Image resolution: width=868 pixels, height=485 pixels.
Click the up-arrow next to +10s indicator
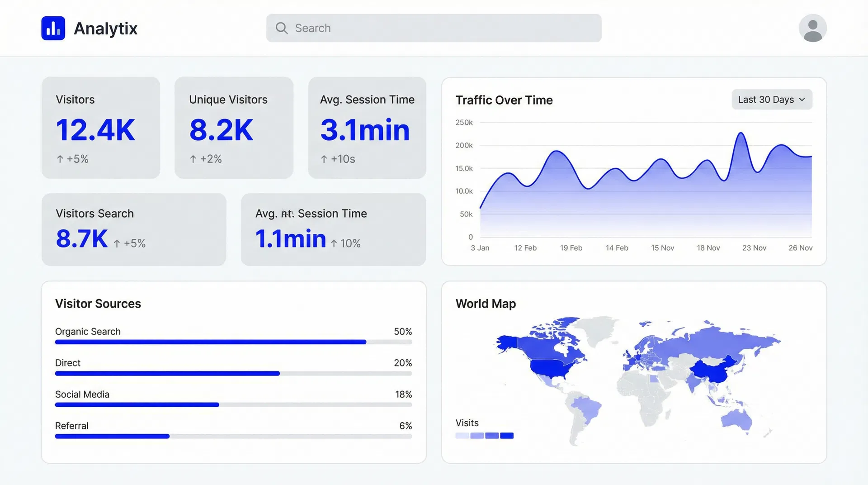point(323,159)
